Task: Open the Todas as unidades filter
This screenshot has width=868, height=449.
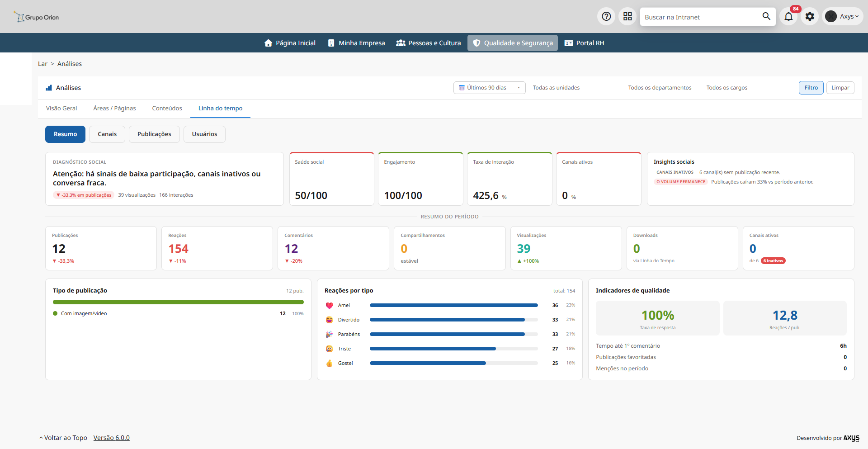Action: (556, 88)
